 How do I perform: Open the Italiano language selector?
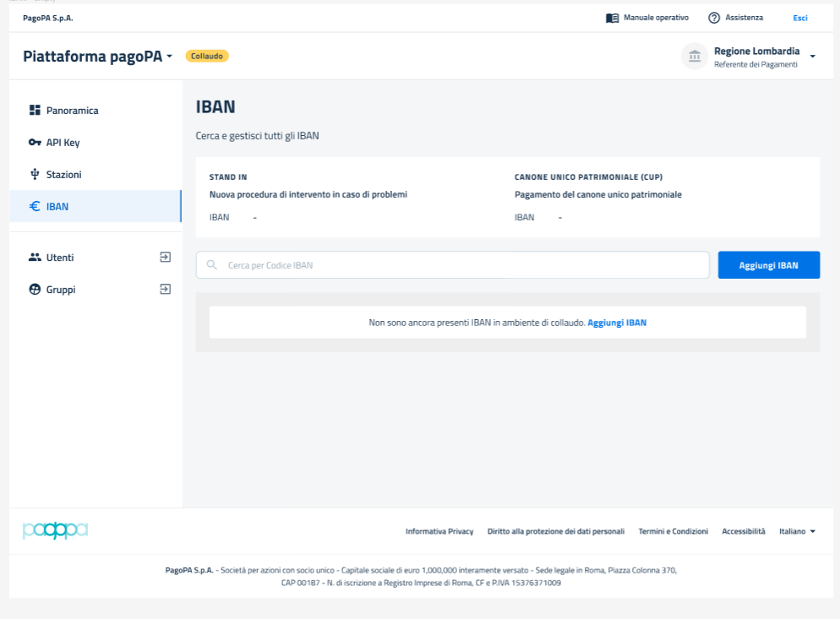797,531
